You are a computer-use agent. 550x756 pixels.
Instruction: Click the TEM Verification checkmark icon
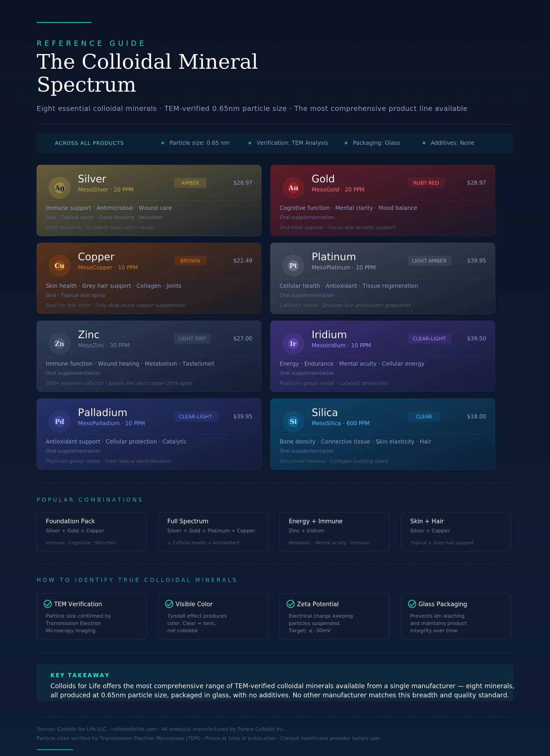48,604
